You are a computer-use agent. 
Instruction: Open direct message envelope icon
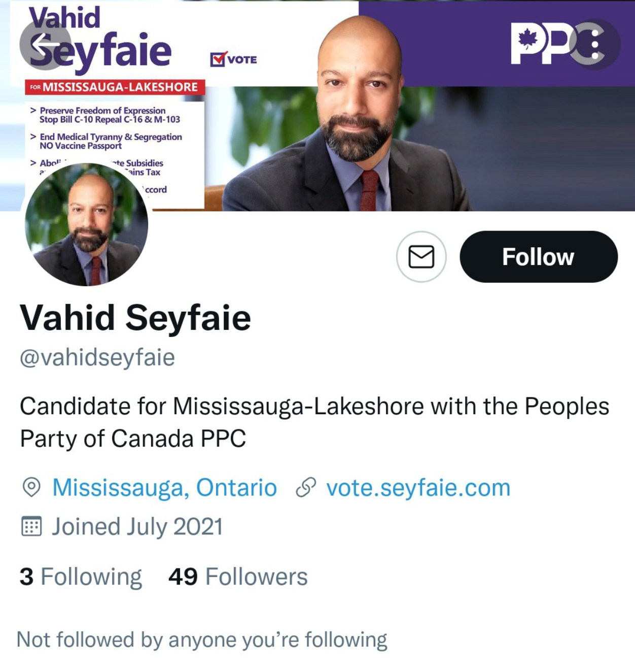click(421, 257)
